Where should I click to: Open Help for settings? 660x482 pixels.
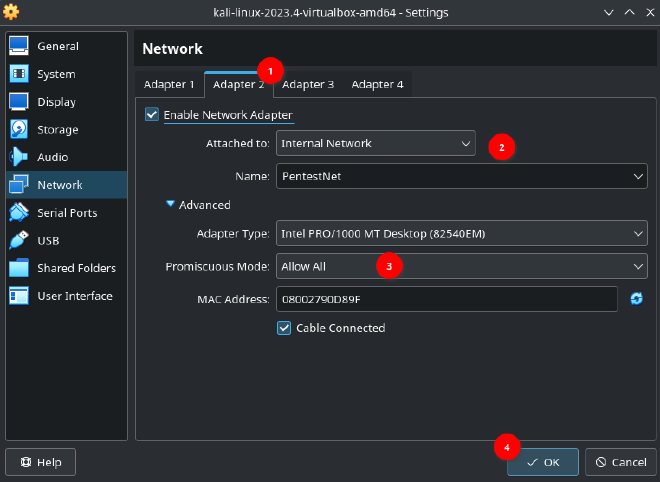point(41,462)
